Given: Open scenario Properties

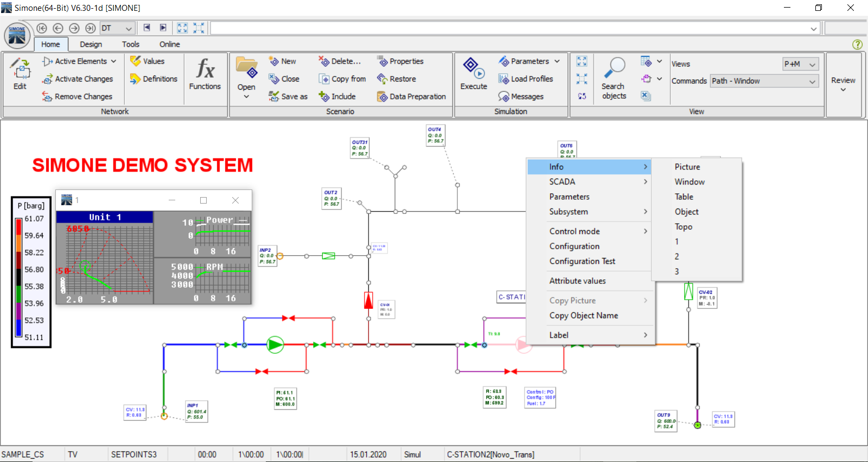Looking at the screenshot, I should coord(400,61).
